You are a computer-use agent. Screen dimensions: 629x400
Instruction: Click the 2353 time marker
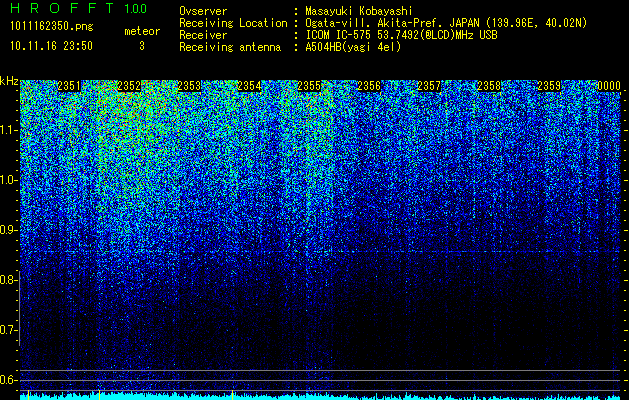[189, 86]
